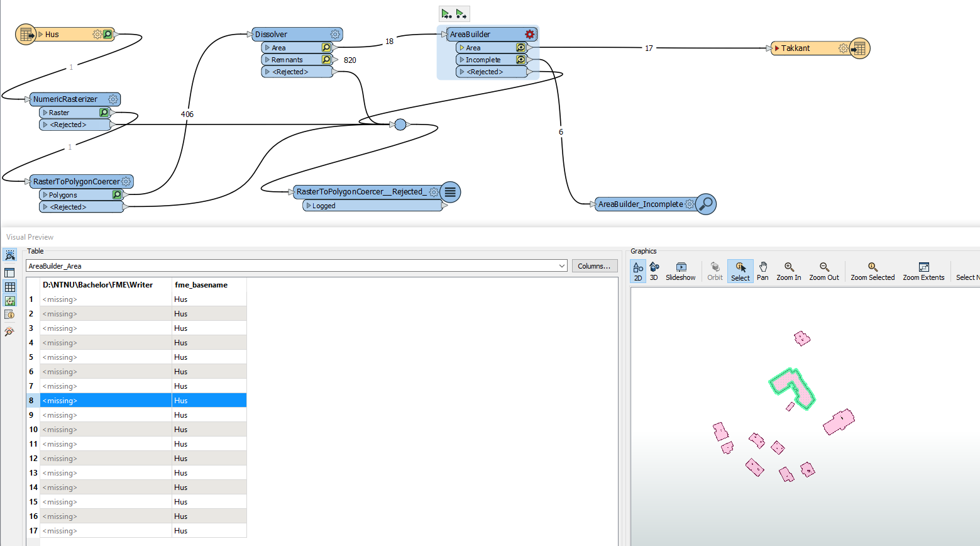Open NumericRasterizer parameters gear
Image resolution: width=980 pixels, height=546 pixels.
[x=113, y=99]
